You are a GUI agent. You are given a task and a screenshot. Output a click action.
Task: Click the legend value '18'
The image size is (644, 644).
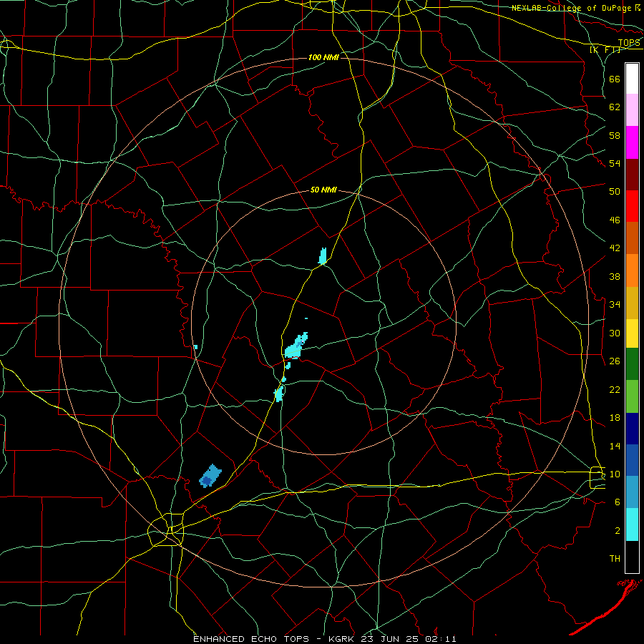pyautogui.click(x=615, y=418)
